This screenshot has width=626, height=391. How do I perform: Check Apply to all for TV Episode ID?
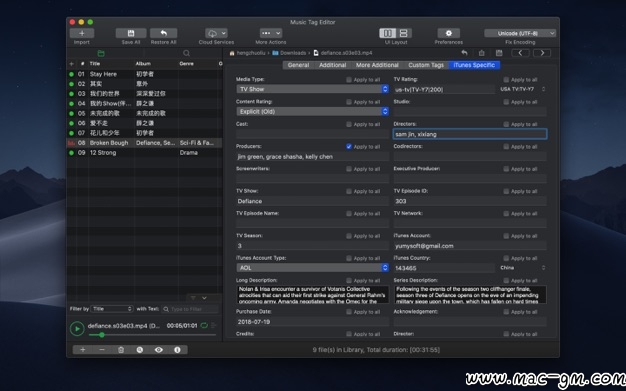[x=506, y=191]
